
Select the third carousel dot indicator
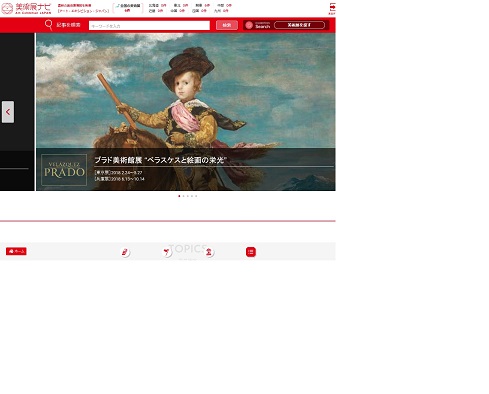point(188,196)
